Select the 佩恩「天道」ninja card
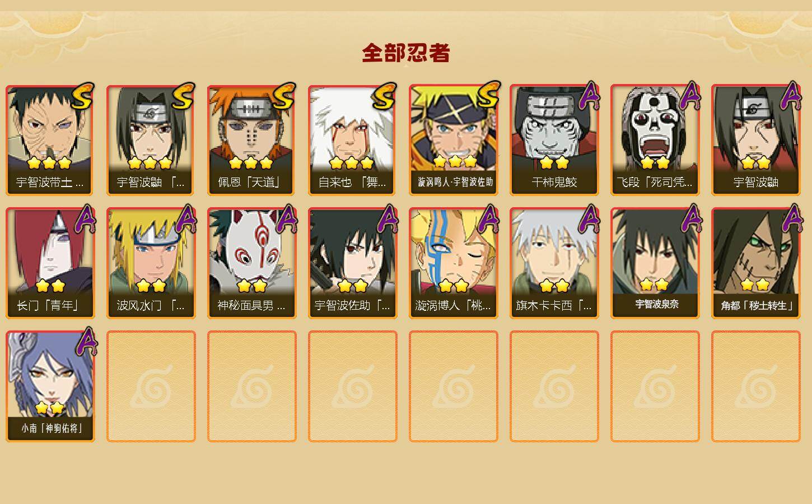 click(x=251, y=140)
